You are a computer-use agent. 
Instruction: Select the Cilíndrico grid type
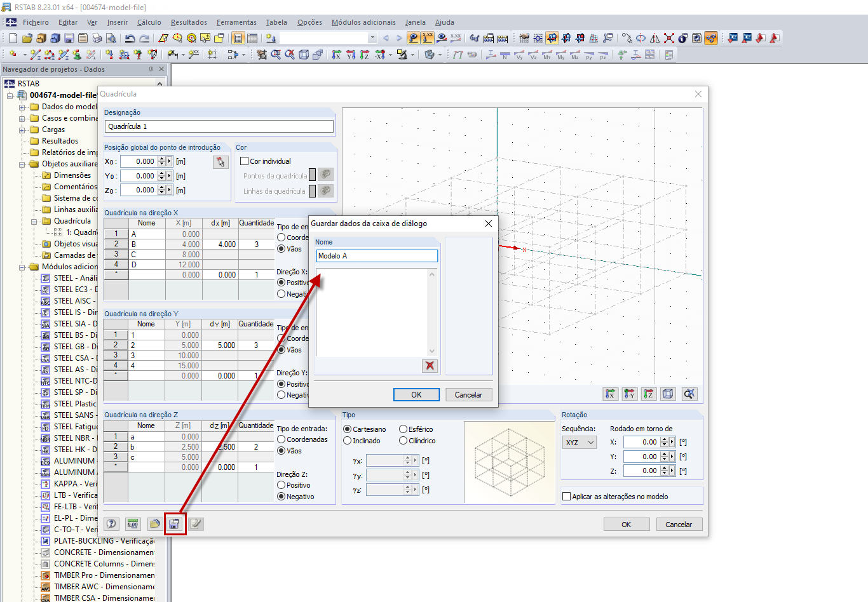(403, 441)
